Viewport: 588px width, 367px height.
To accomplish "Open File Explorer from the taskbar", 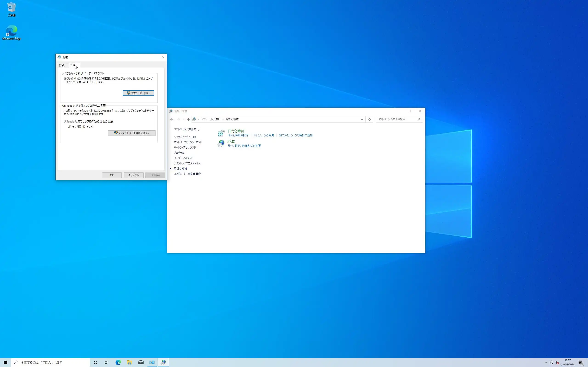I will pos(129,362).
